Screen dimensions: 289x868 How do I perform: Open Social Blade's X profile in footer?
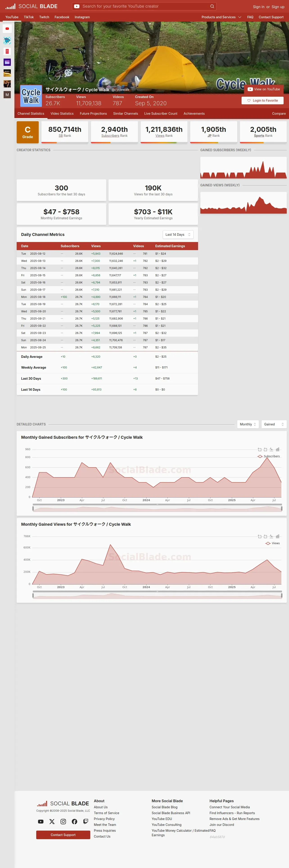[x=52, y=821]
